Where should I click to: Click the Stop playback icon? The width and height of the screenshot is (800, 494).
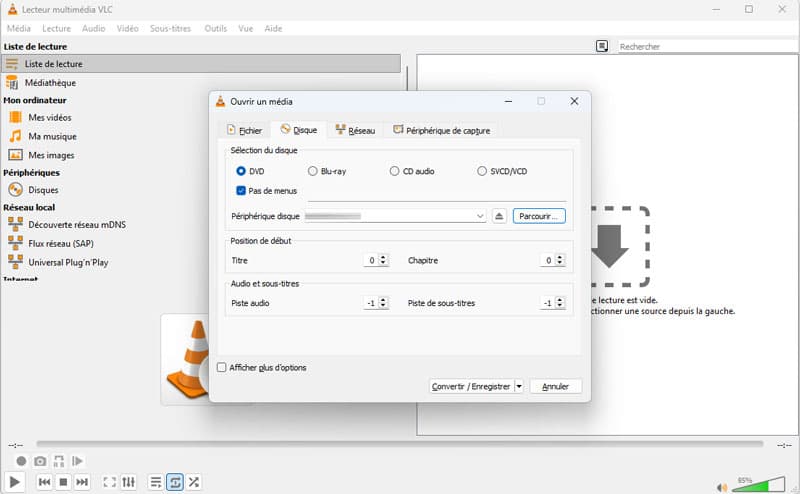click(63, 482)
